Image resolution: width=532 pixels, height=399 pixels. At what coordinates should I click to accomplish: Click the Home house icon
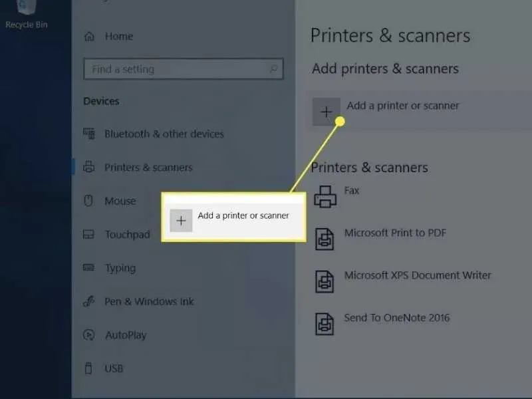(89, 37)
